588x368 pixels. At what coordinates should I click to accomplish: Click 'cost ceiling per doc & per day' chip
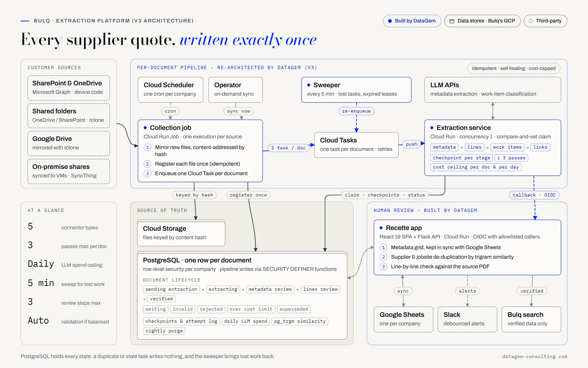pyautogui.click(x=476, y=167)
